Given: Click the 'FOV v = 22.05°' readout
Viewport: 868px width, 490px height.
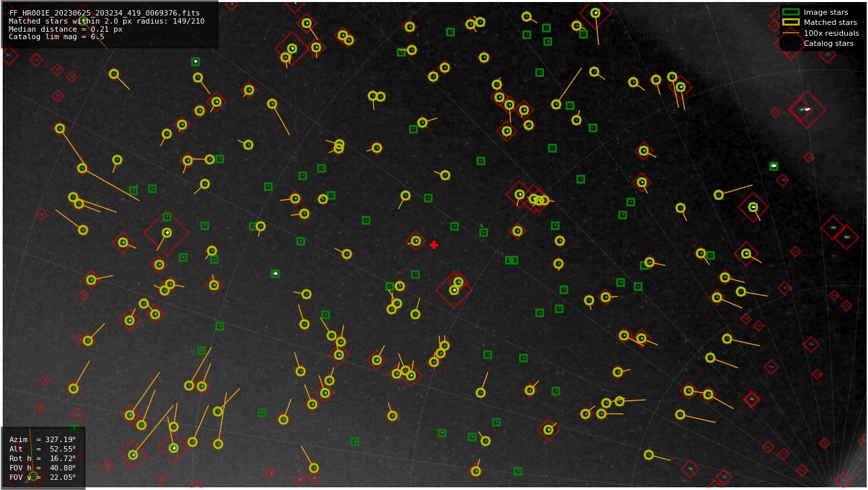Looking at the screenshot, I should (43, 477).
